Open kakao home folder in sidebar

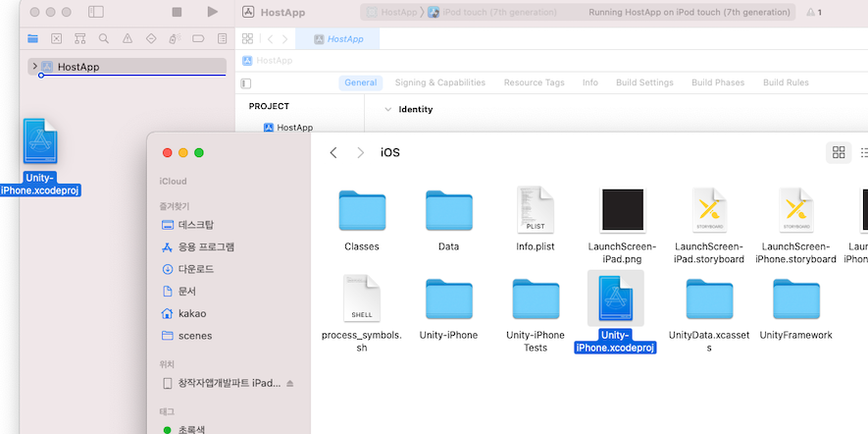pos(183,314)
